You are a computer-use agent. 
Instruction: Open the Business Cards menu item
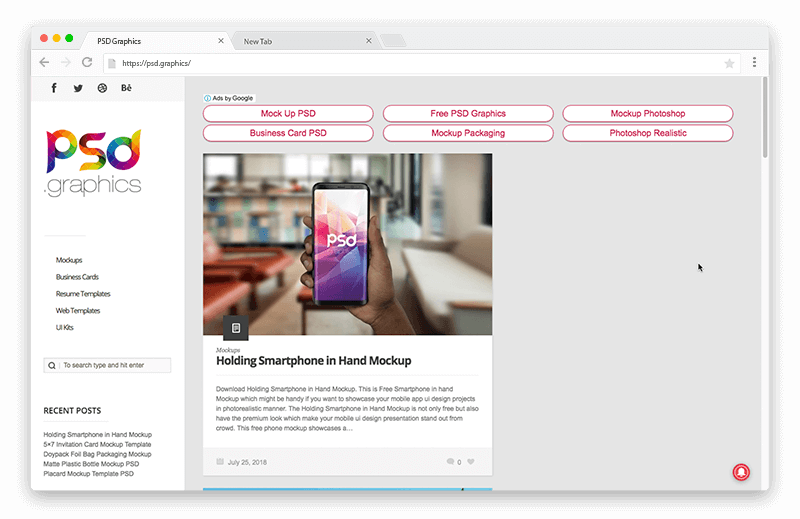[x=77, y=277]
